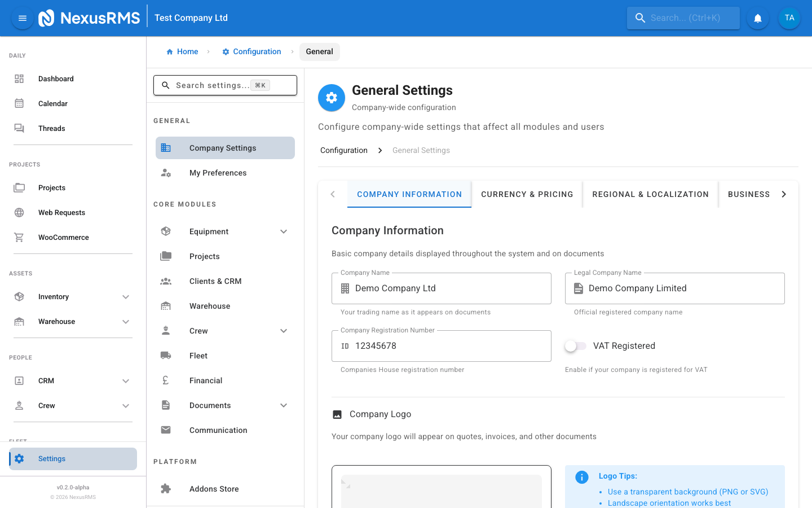
Task: Click the tabs right-scroll arrow
Action: point(784,194)
